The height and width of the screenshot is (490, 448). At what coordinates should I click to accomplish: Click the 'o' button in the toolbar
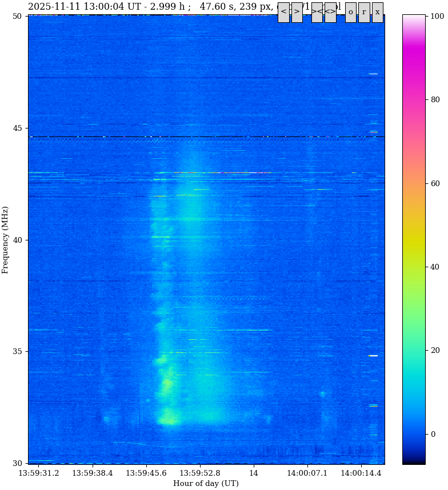(350, 12)
